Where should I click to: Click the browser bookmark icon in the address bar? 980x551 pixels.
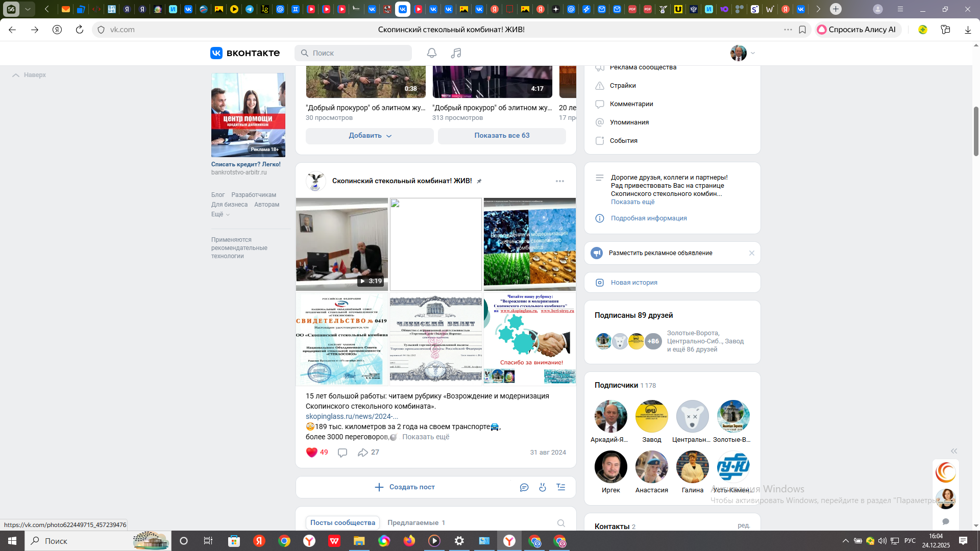(802, 30)
